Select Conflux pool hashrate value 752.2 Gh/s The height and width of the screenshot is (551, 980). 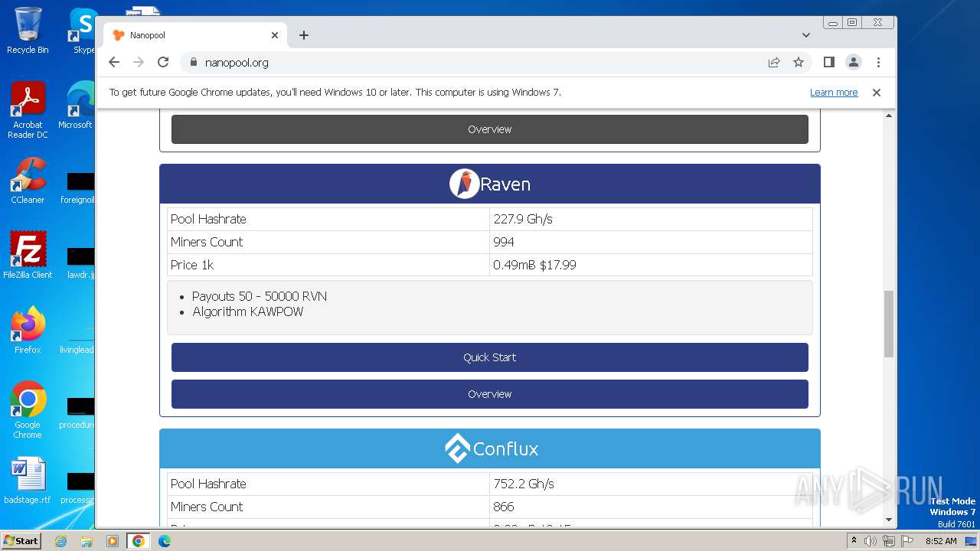coord(524,484)
